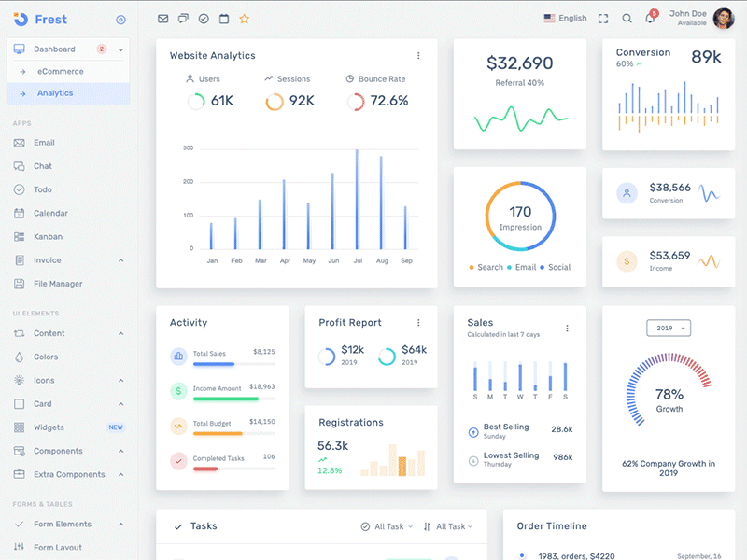This screenshot has height=560, width=747.
Task: Open the 2019 year dropdown
Action: (669, 329)
